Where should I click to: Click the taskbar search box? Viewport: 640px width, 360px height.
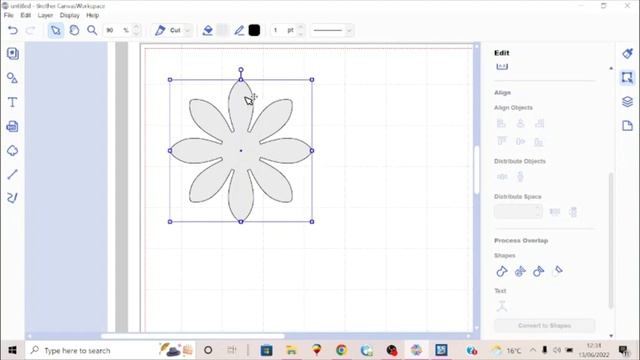tap(110, 350)
